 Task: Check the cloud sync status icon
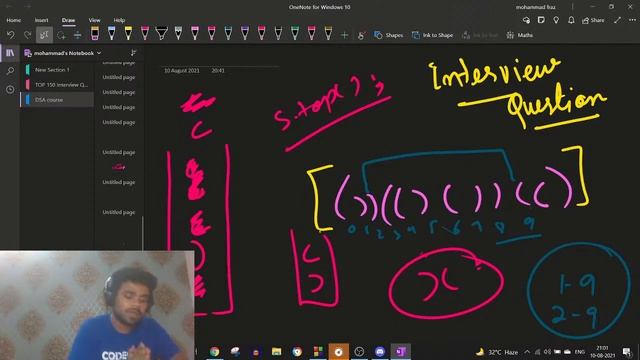[526, 20]
